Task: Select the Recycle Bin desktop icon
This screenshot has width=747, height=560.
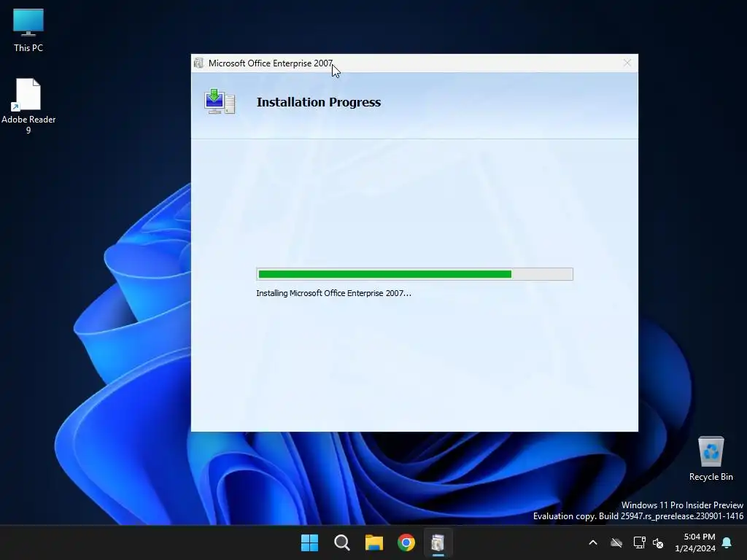Action: coord(711,459)
